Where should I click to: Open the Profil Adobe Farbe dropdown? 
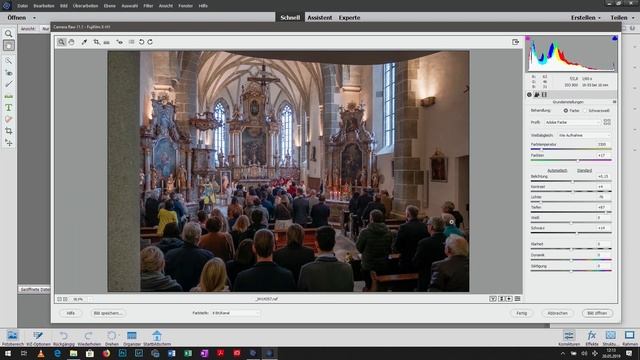573,122
